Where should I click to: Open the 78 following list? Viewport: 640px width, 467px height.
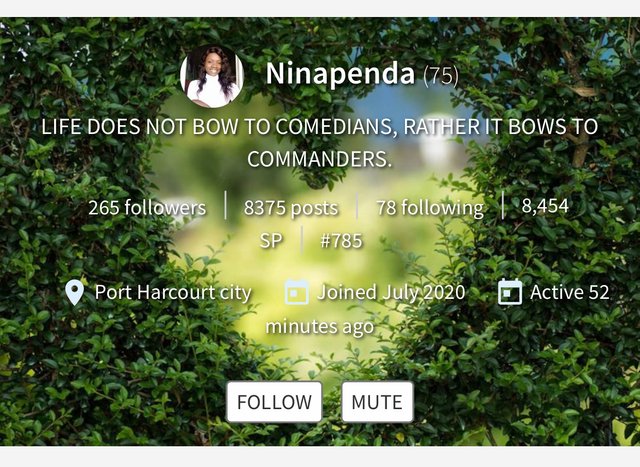click(430, 207)
